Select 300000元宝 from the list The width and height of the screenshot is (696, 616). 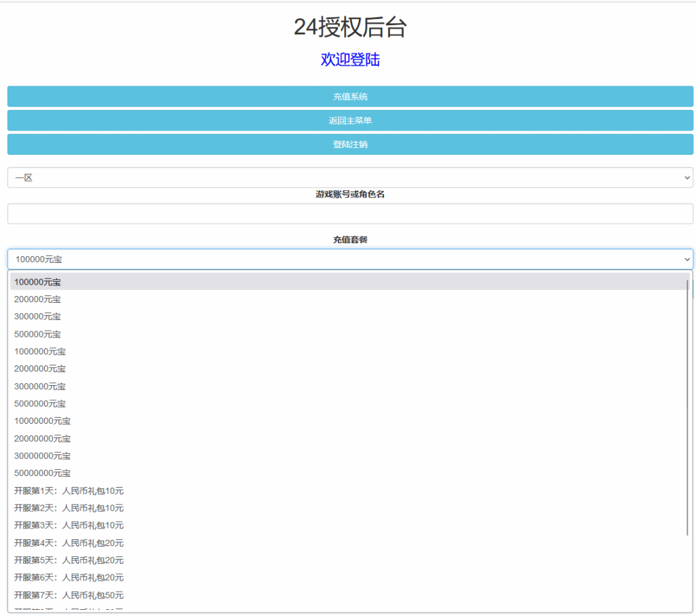(37, 316)
